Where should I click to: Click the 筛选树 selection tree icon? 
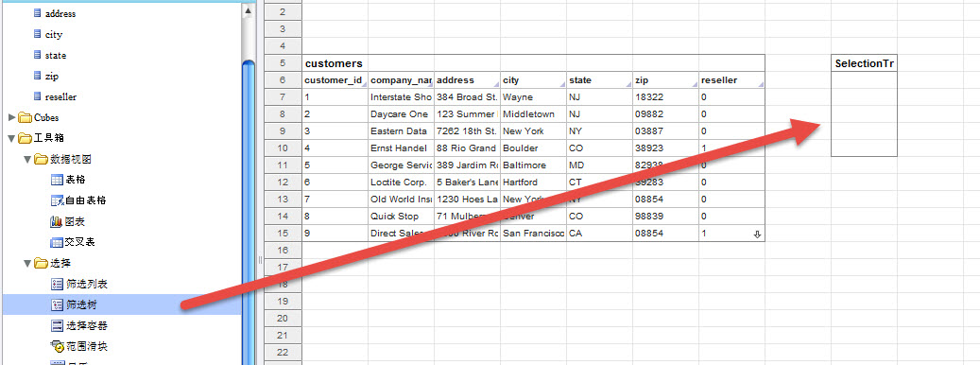click(57, 304)
